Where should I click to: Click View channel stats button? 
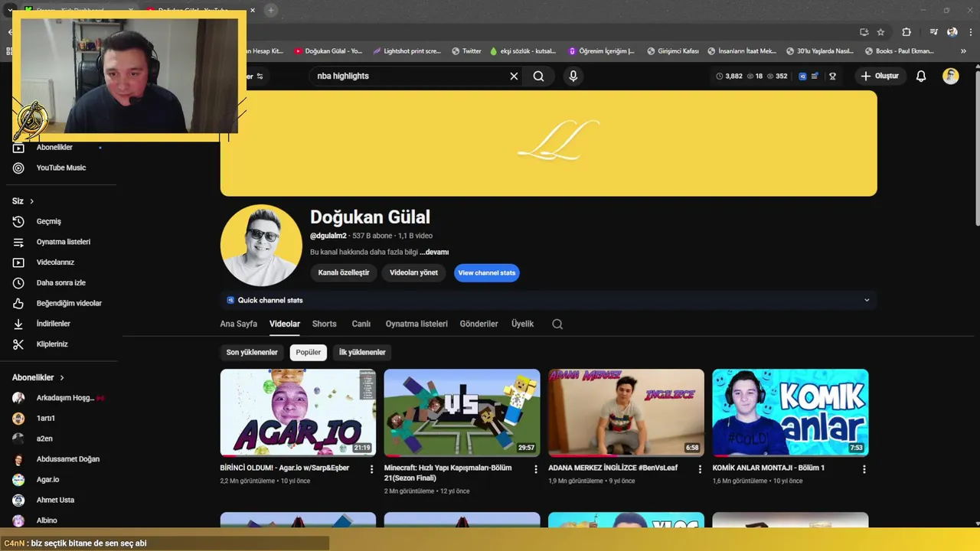point(487,272)
